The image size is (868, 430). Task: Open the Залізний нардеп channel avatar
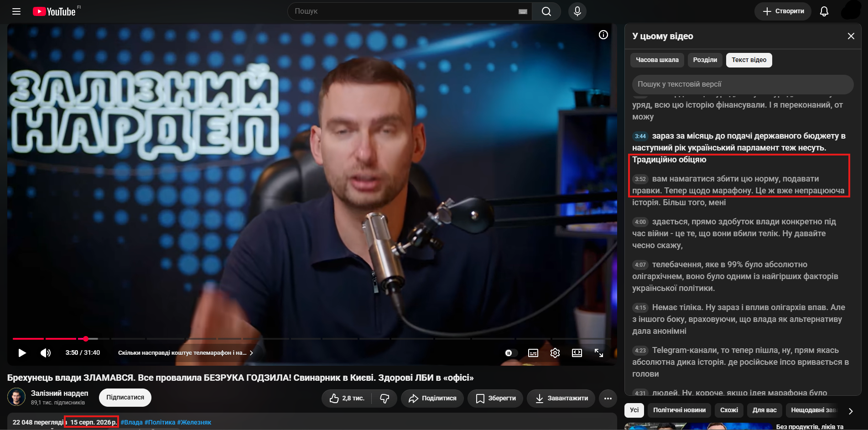[16, 397]
